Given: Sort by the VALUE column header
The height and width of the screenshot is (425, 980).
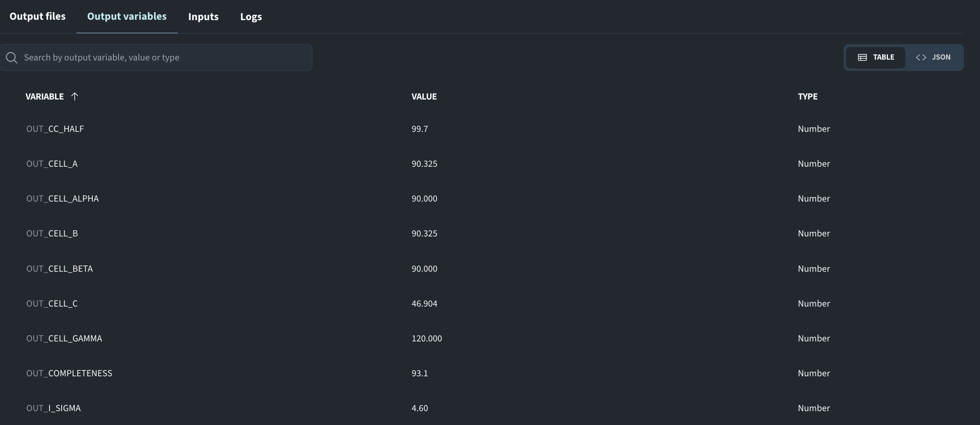Looking at the screenshot, I should coord(424,97).
